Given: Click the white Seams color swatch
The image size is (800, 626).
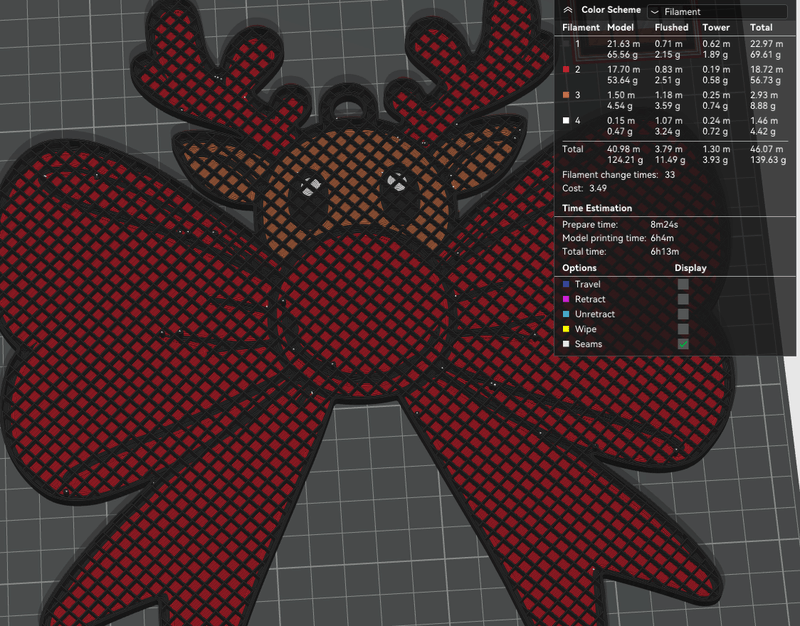Looking at the screenshot, I should click(x=566, y=344).
